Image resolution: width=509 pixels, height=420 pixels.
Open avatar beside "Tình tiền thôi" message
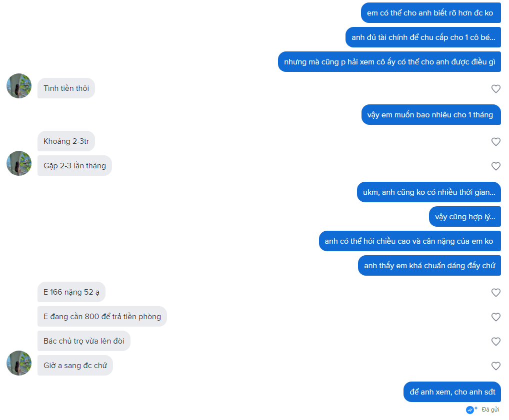[x=19, y=86]
